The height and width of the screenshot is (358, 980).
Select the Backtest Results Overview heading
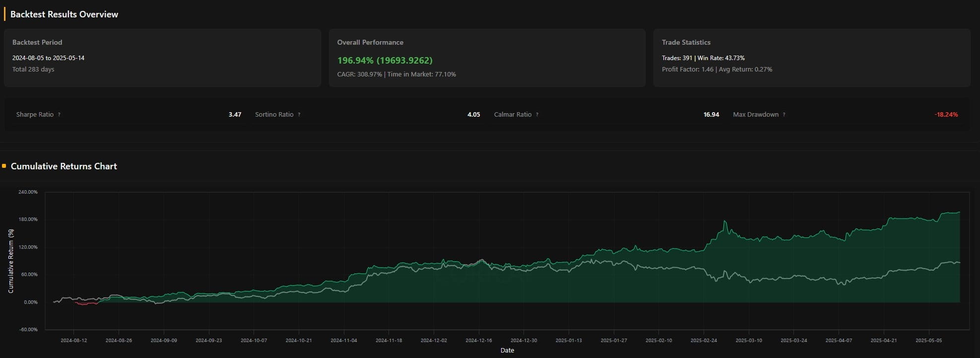coord(64,14)
